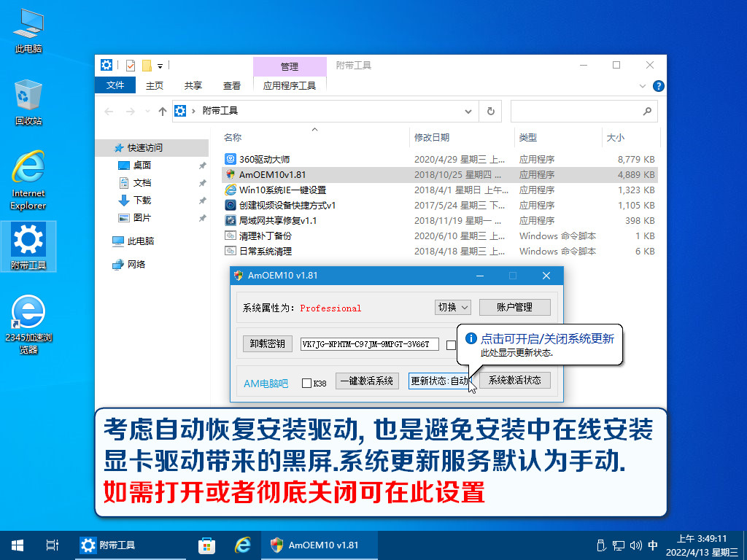Click the search magnifier icon in Explorer

point(647,112)
